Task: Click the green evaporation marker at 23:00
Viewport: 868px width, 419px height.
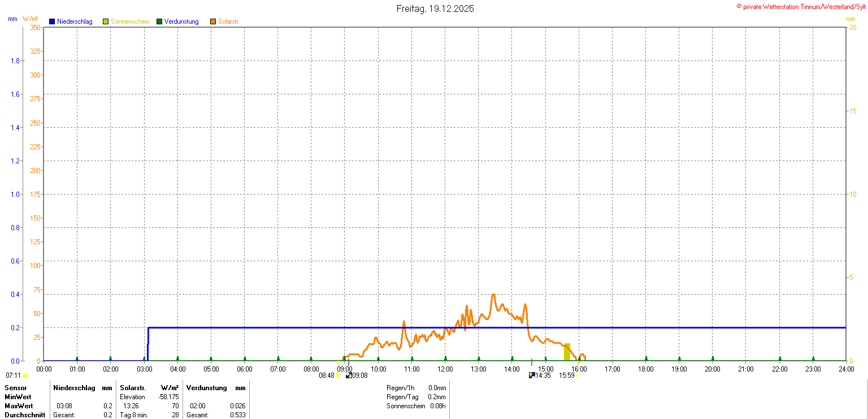Action: coord(813,358)
